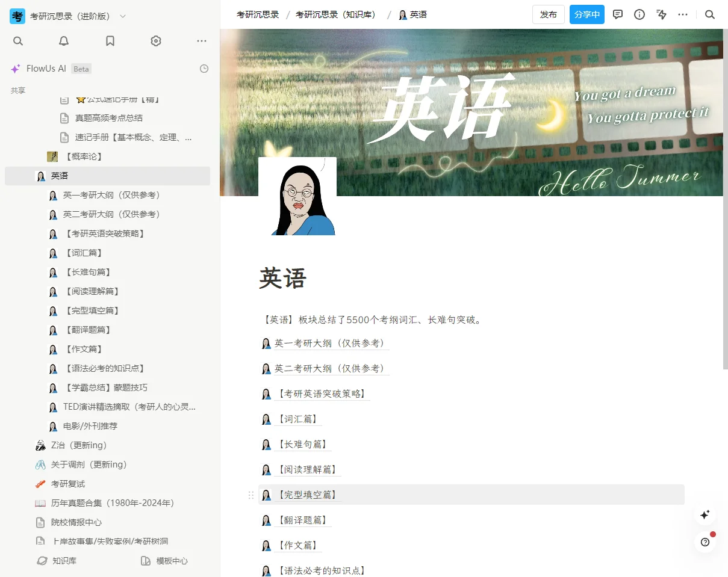Click the 英语 cover banner image
728x577 pixels.
pyautogui.click(x=471, y=113)
